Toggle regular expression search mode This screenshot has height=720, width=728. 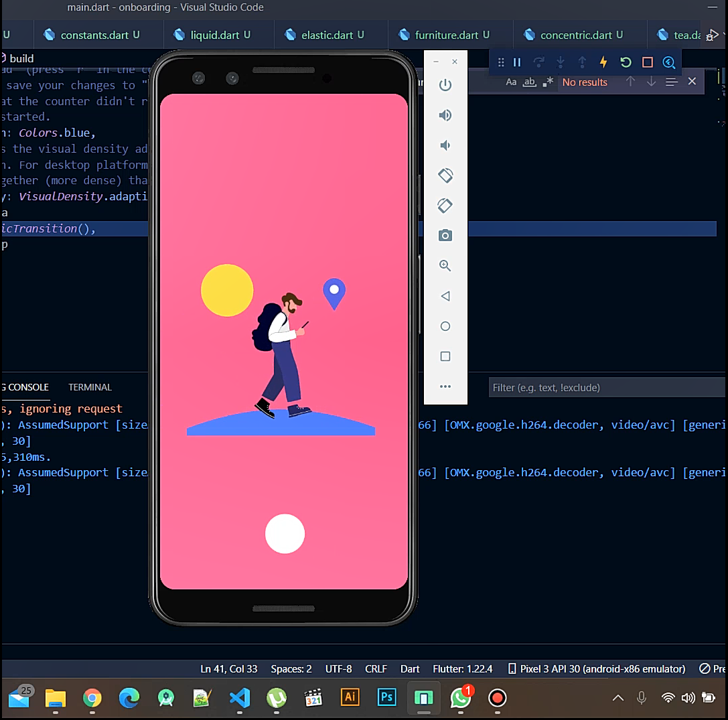547,82
